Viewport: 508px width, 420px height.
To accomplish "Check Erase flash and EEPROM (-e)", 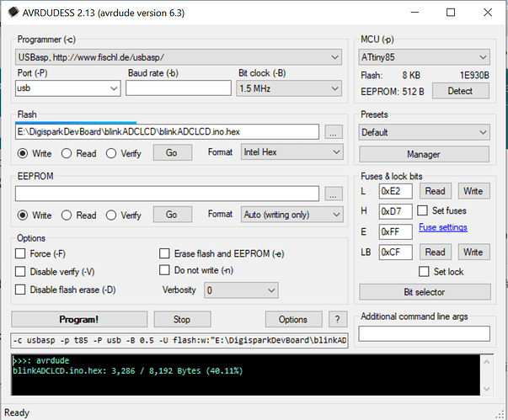I will [164, 253].
